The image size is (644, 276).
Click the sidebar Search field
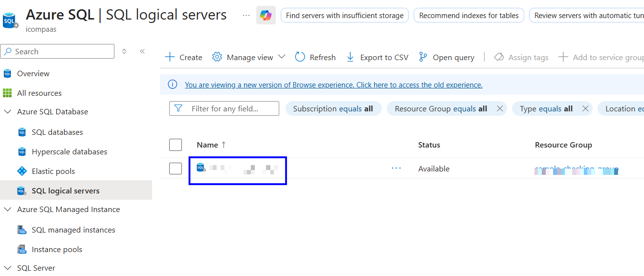tap(57, 51)
